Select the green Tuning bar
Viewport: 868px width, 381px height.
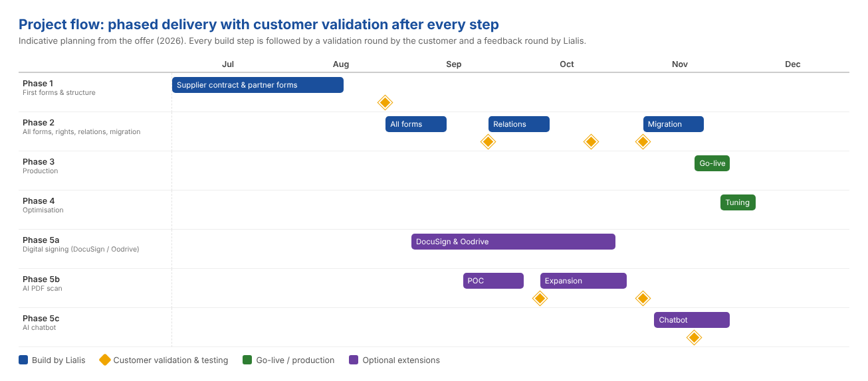point(738,202)
